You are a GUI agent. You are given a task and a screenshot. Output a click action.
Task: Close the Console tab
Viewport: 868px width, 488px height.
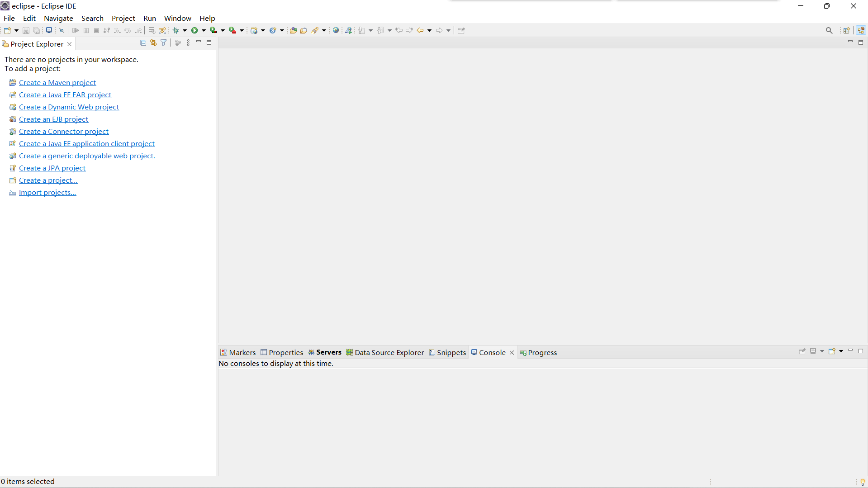512,352
